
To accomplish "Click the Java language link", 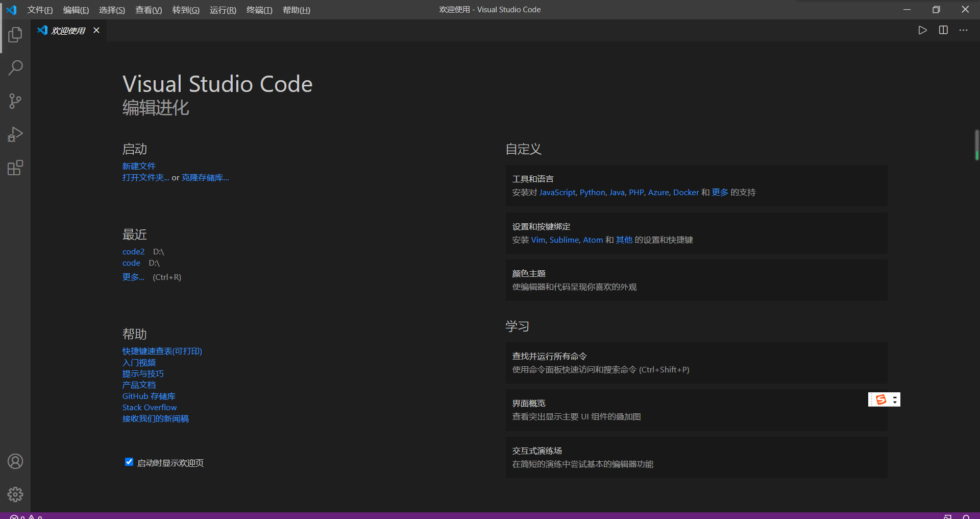I will [617, 192].
